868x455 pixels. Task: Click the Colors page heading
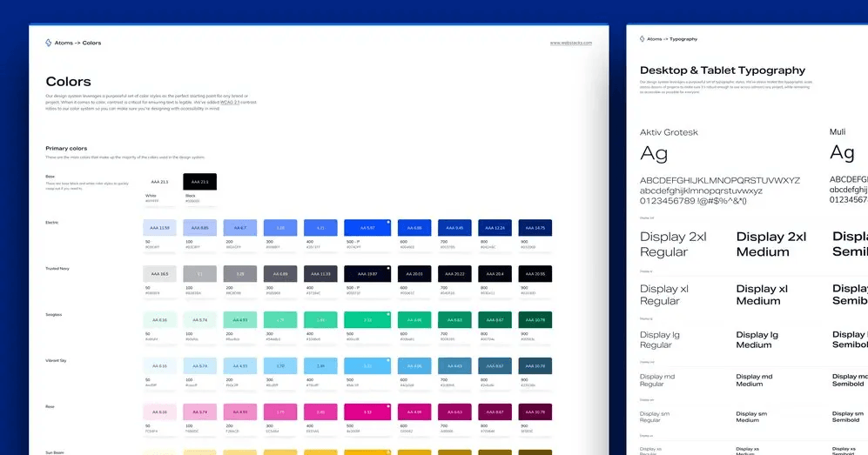(x=68, y=82)
